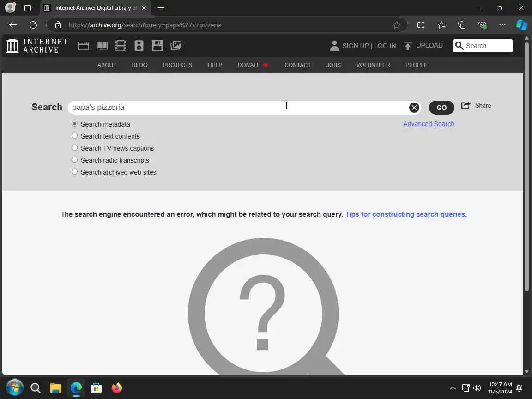The width and height of the screenshot is (532, 399).
Task: Click the Share label text
Action: pyautogui.click(x=483, y=105)
